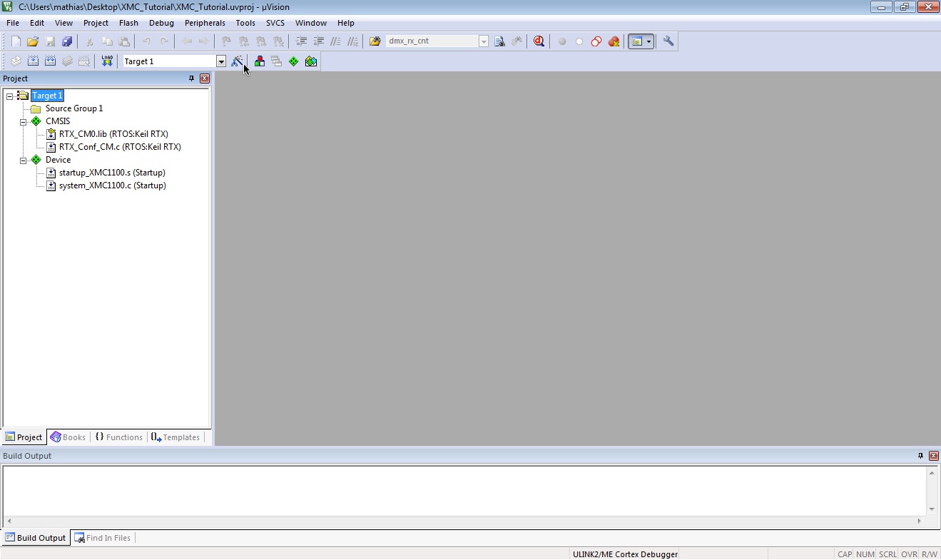Toggle the window layout view button
941x560 pixels.
(x=636, y=41)
